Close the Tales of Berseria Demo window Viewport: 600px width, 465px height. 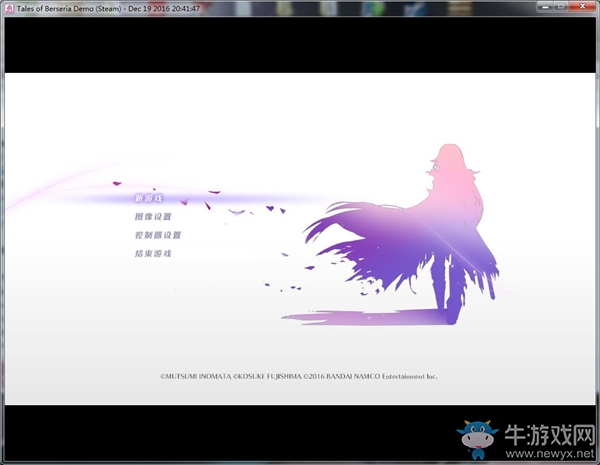click(x=582, y=6)
